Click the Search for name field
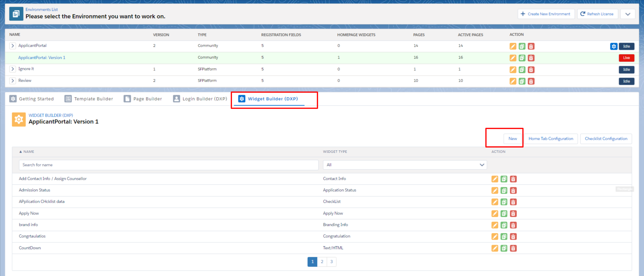Viewport: 644px width, 276px height. click(168, 165)
